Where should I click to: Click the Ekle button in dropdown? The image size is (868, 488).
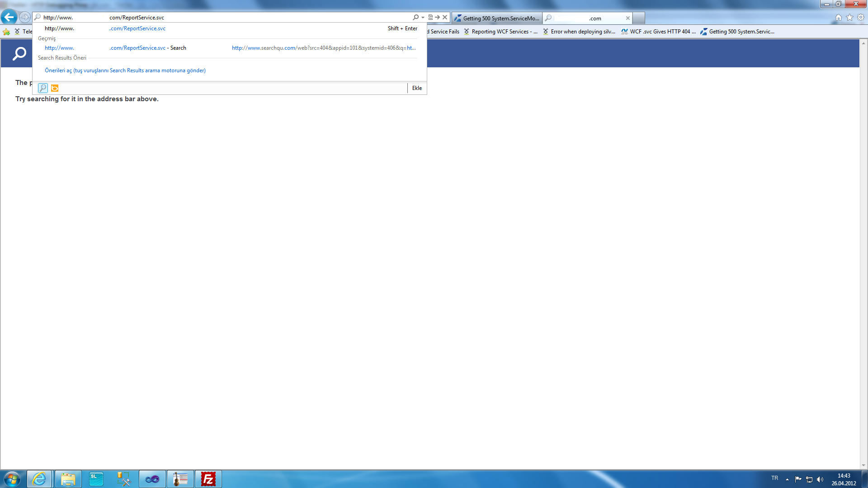[417, 88]
